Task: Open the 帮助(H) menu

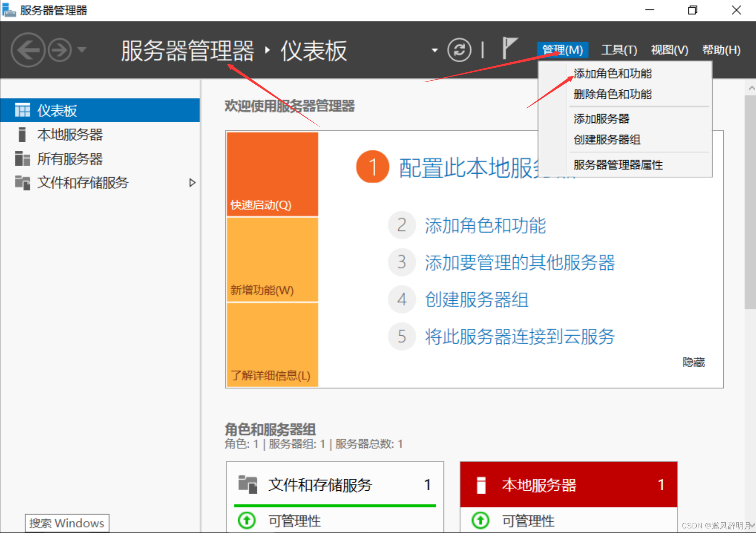Action: 721,50
